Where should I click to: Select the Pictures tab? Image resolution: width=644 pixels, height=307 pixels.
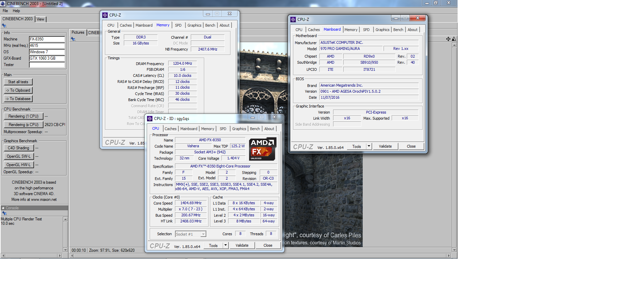coord(78,32)
